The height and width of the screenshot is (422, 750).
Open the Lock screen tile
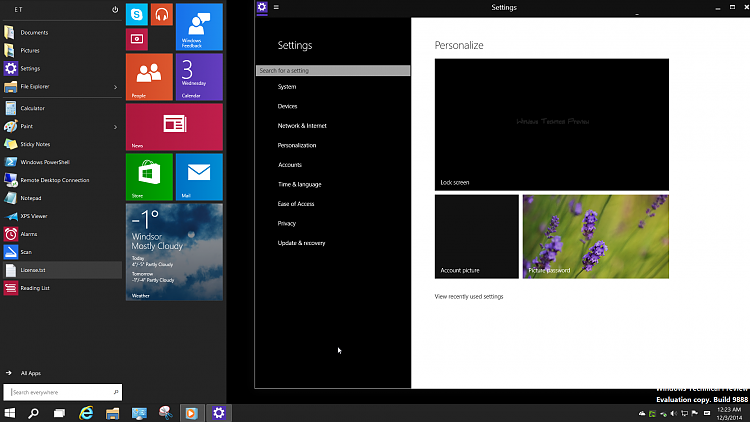tap(551, 124)
